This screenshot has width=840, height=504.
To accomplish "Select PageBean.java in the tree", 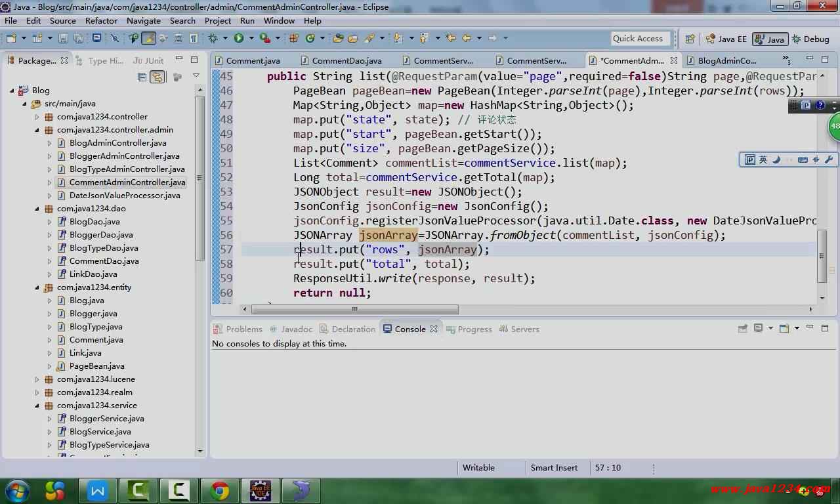I will pyautogui.click(x=96, y=366).
